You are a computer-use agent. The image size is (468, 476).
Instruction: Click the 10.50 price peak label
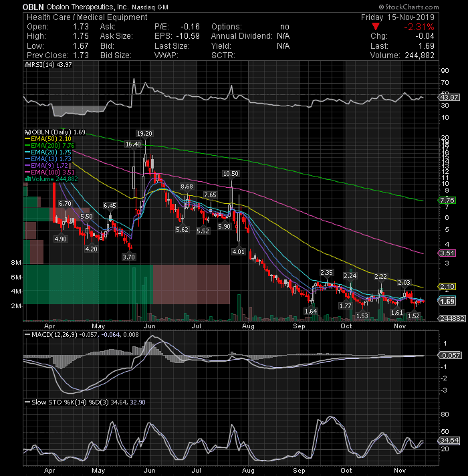231,174
